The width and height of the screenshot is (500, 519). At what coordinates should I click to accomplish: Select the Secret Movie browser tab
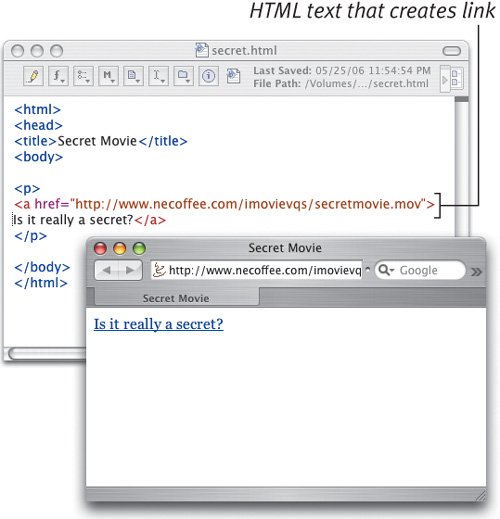click(177, 298)
